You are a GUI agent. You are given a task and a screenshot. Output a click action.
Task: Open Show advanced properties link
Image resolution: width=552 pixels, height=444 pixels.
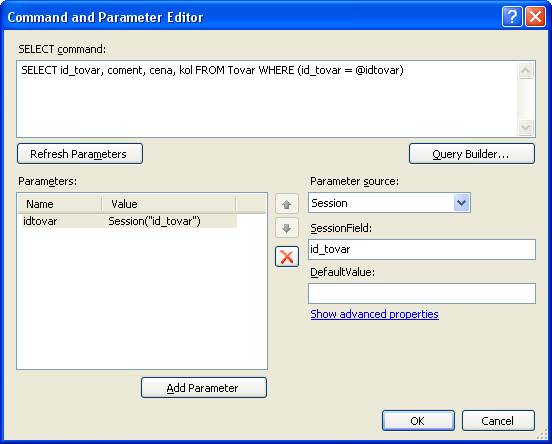pos(374,314)
